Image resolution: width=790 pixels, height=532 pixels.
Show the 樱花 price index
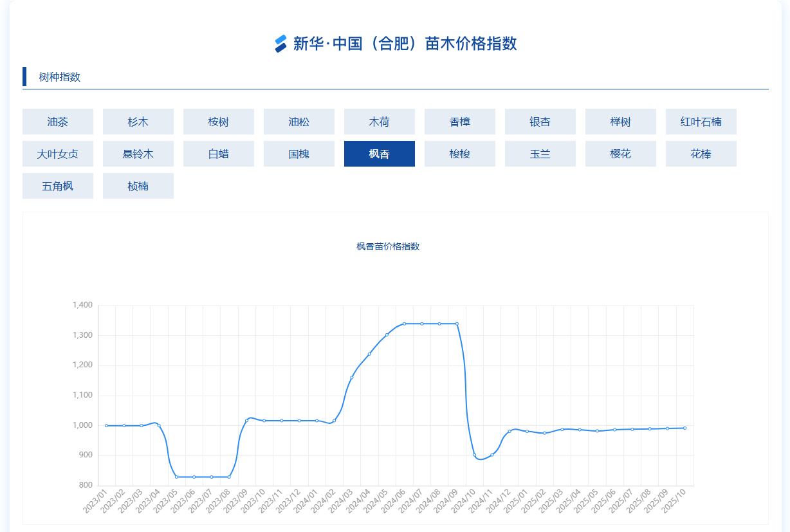(x=621, y=154)
